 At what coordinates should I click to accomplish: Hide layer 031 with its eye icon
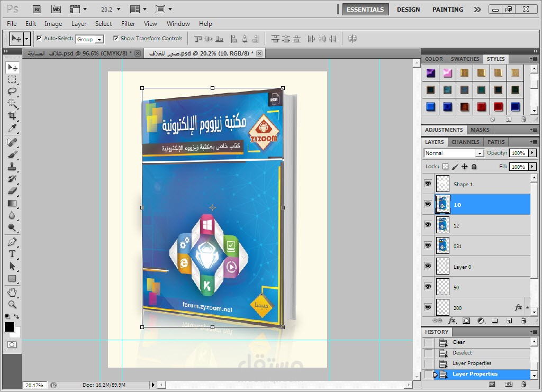pyautogui.click(x=428, y=245)
